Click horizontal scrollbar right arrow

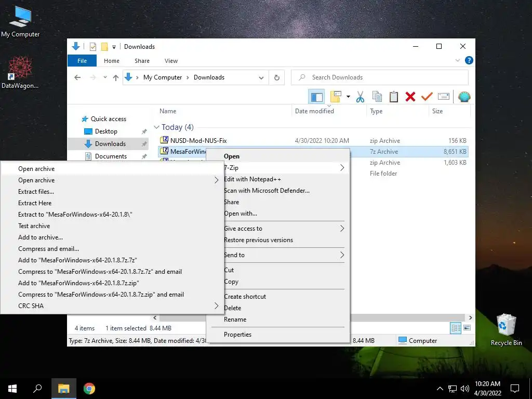(x=470, y=318)
